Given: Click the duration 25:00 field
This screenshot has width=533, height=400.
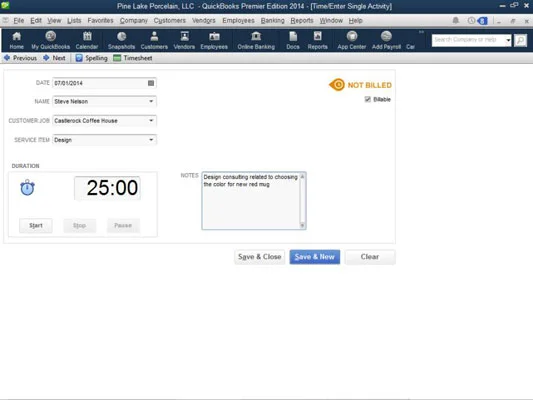Looking at the screenshot, I should pos(107,188).
